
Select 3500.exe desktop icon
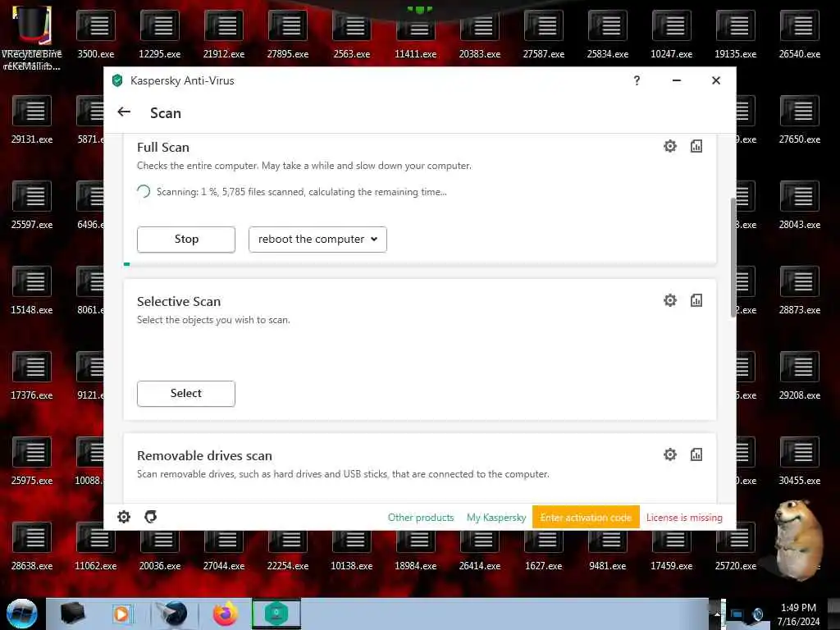click(x=96, y=35)
